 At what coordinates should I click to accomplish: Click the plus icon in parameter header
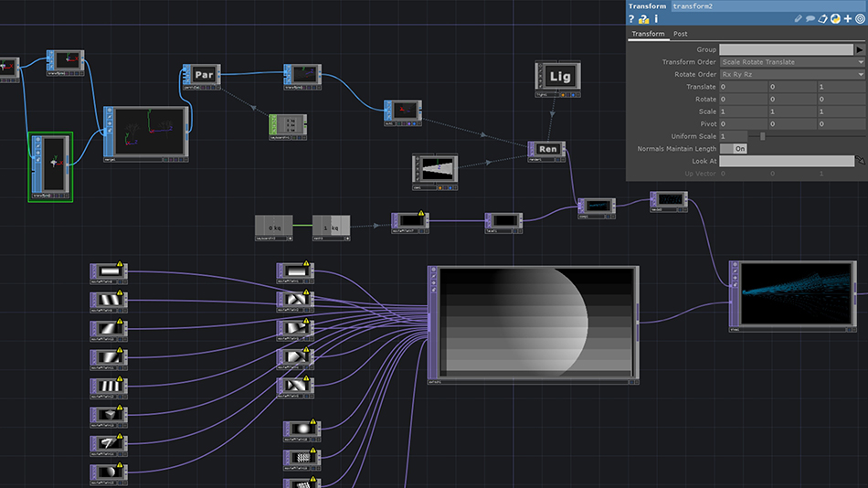point(848,19)
